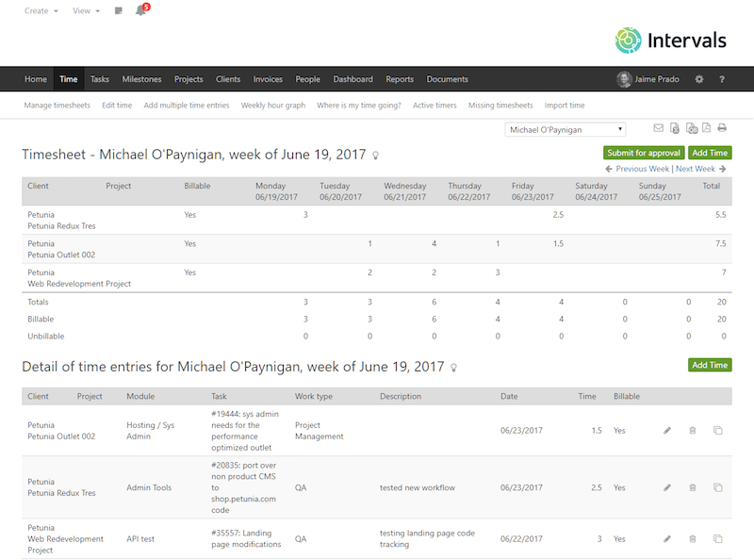The height and width of the screenshot is (560, 754).
Task: Export the timesheet as PDF
Action: tap(705, 128)
